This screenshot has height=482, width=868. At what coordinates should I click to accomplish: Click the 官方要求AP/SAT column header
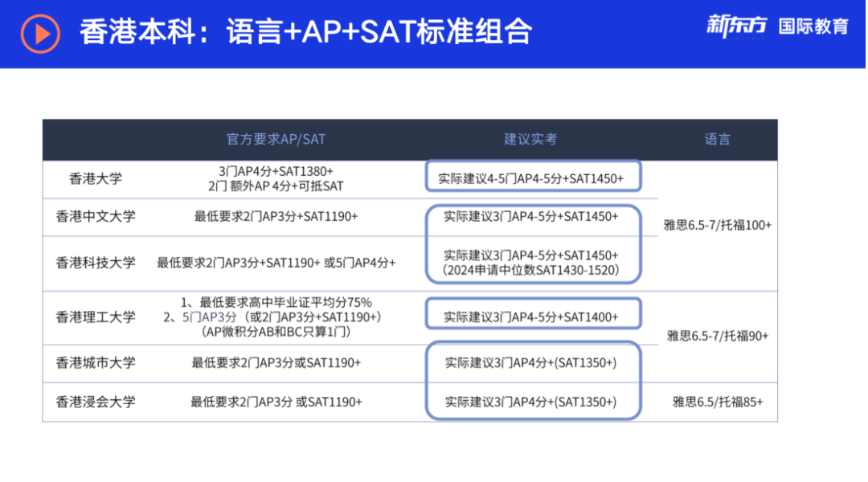276,139
